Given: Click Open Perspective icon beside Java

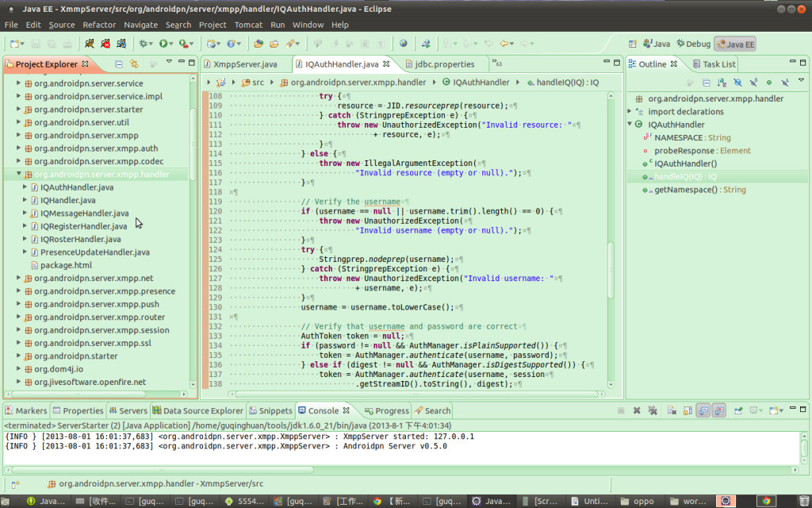Looking at the screenshot, I should coord(634,44).
